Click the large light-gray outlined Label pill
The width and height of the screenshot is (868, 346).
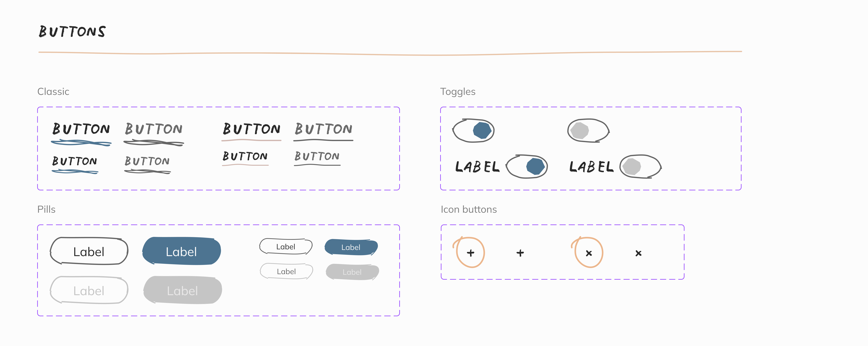click(89, 290)
